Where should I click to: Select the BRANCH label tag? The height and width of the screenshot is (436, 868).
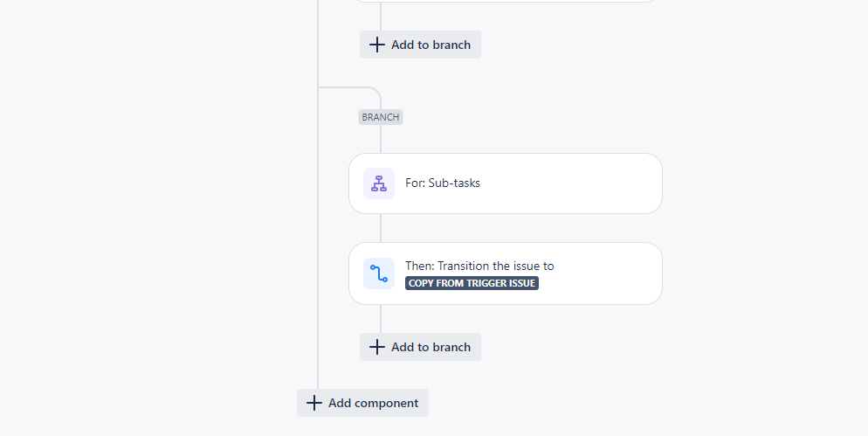point(381,117)
